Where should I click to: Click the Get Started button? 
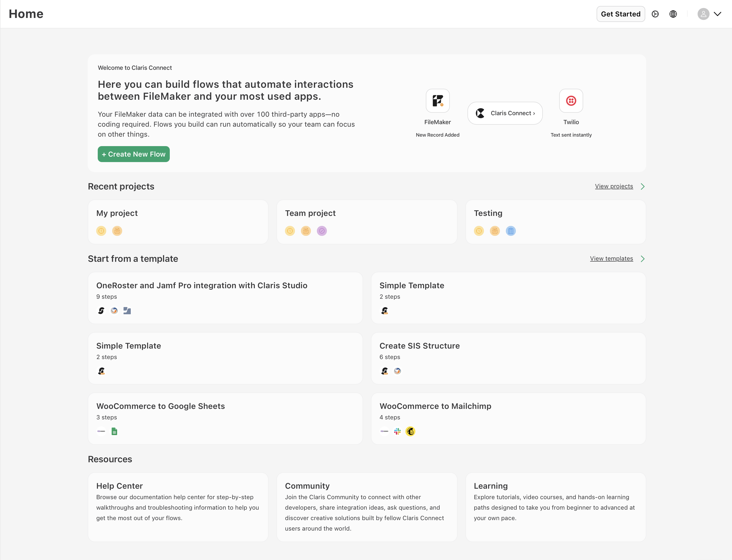(620, 14)
